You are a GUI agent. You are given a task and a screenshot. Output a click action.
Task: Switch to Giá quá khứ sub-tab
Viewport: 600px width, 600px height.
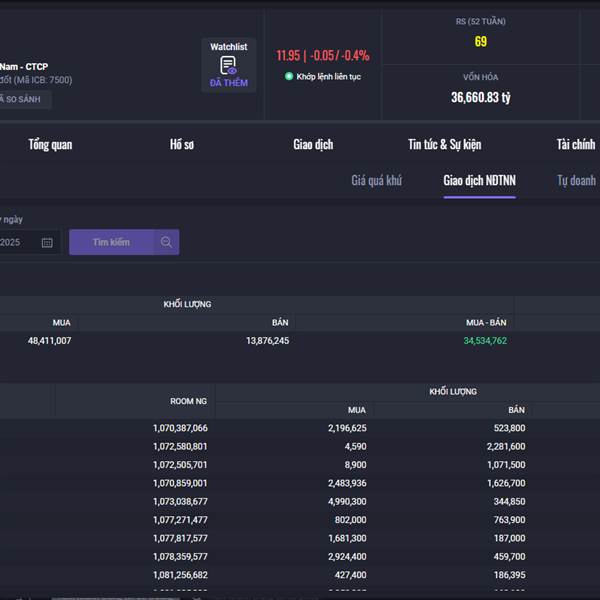pos(376,180)
